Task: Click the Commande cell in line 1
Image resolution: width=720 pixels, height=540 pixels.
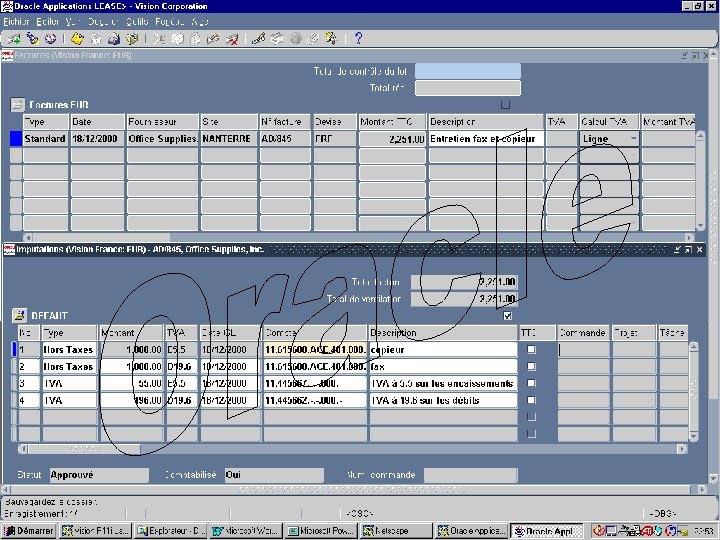Action: tap(583, 349)
